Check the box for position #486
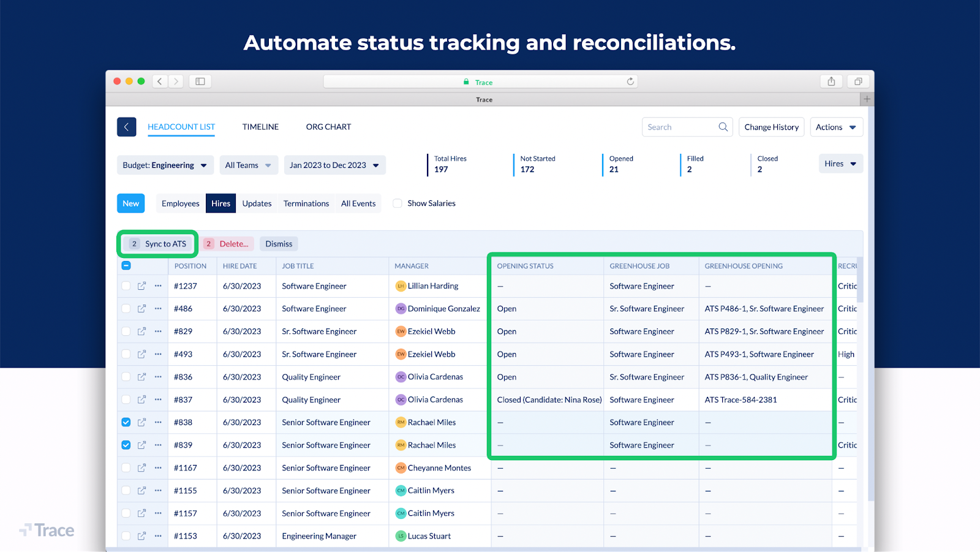This screenshot has width=980, height=552. click(126, 309)
